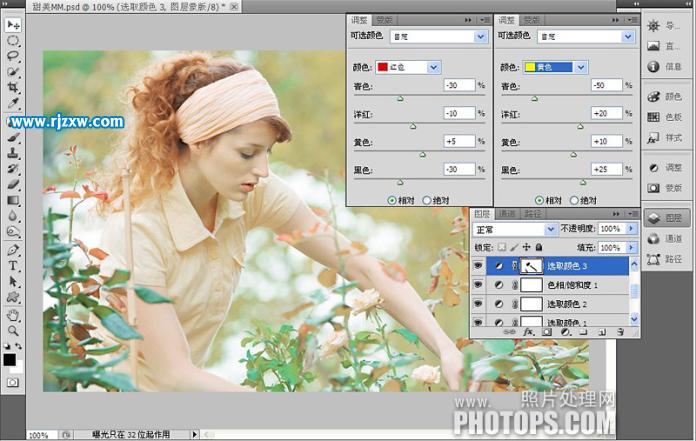Click the delete layer trash icon
The height and width of the screenshot is (441, 696).
(620, 331)
